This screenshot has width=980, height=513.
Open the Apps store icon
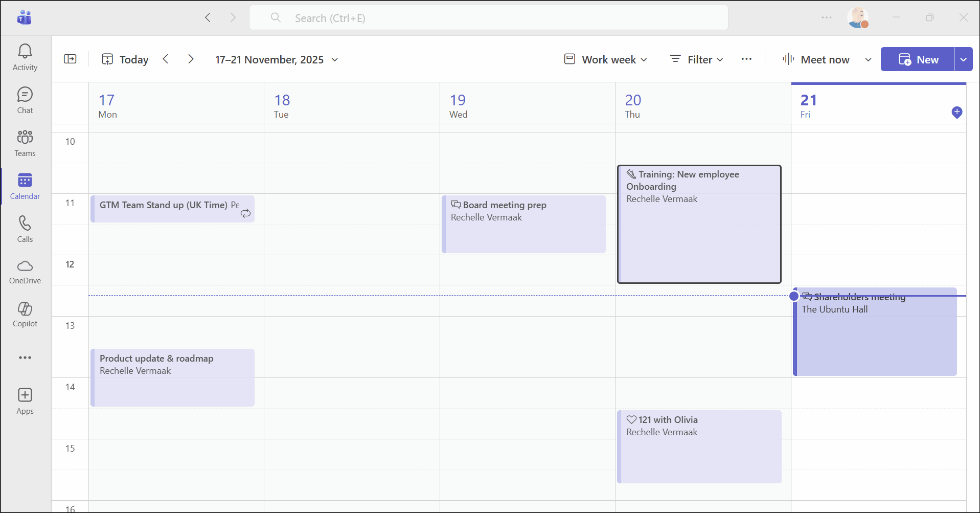click(x=25, y=401)
